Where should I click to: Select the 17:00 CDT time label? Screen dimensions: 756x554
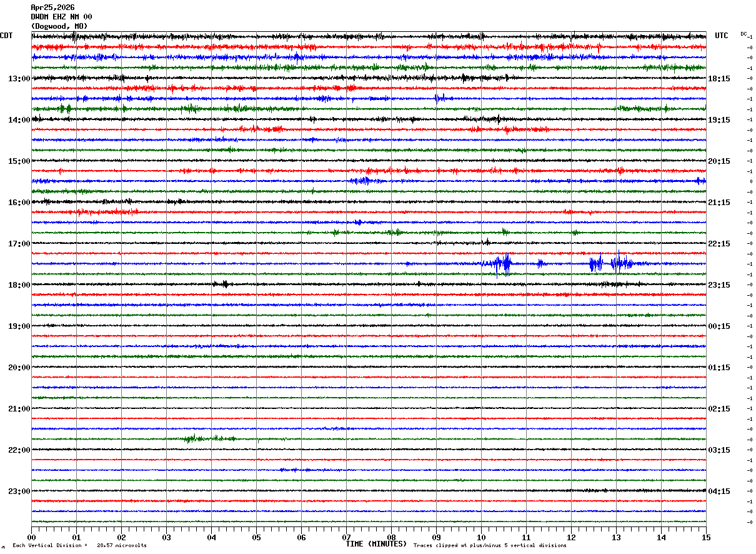[19, 244]
